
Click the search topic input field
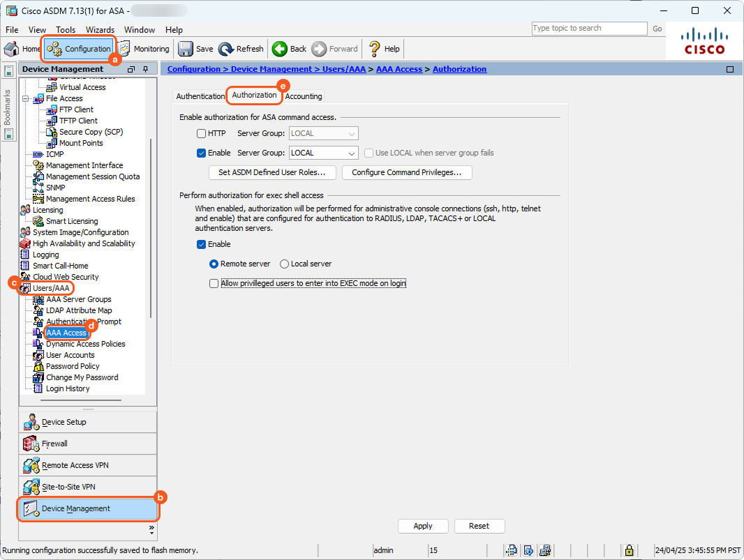click(x=589, y=29)
